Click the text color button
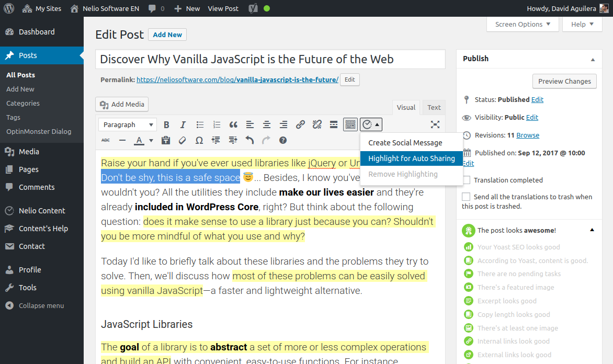This screenshot has width=613, height=364. pos(139,140)
